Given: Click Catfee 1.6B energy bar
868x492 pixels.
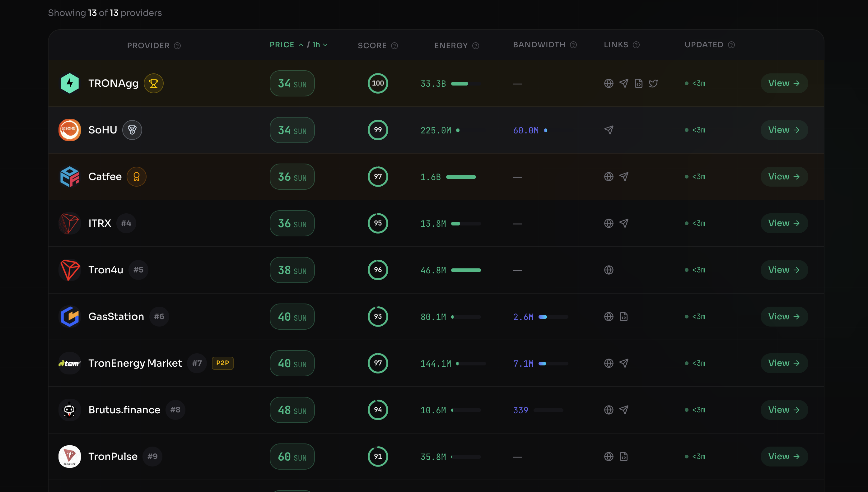Looking at the screenshot, I should click(x=461, y=177).
